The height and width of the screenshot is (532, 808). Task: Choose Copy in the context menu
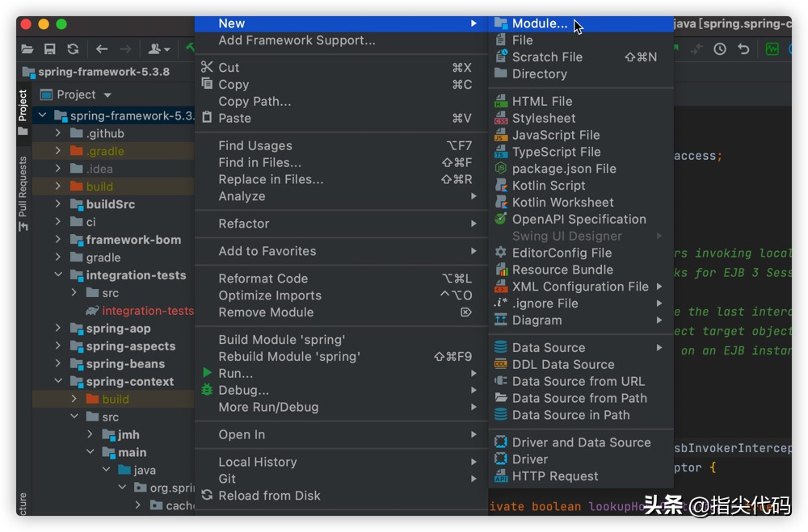341,85
